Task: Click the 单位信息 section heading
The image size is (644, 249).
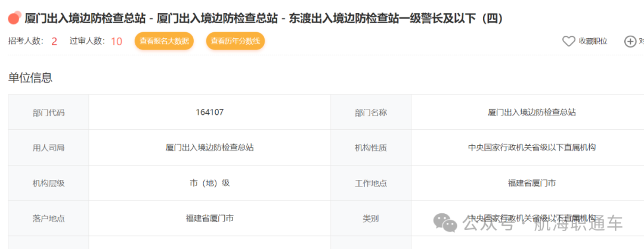Action: 30,78
